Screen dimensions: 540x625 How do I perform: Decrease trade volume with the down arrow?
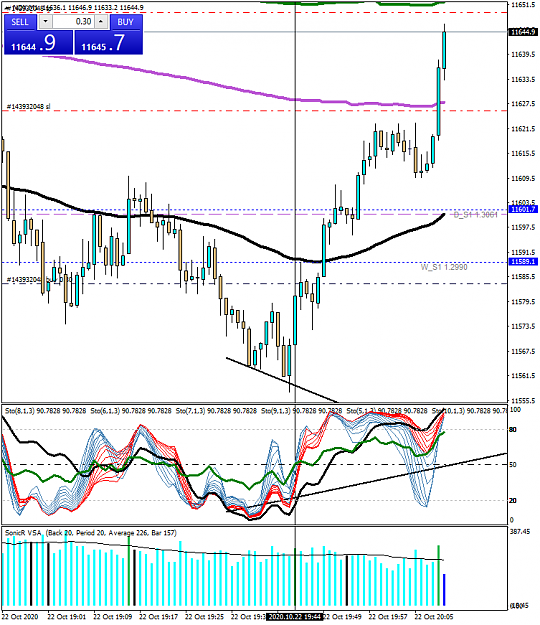[45, 22]
